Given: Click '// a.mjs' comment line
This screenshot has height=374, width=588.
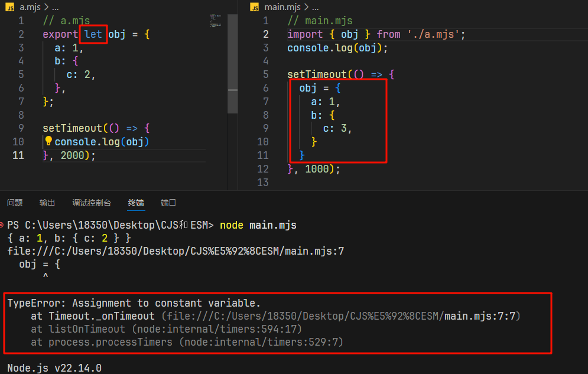Looking at the screenshot, I should coord(66,21).
